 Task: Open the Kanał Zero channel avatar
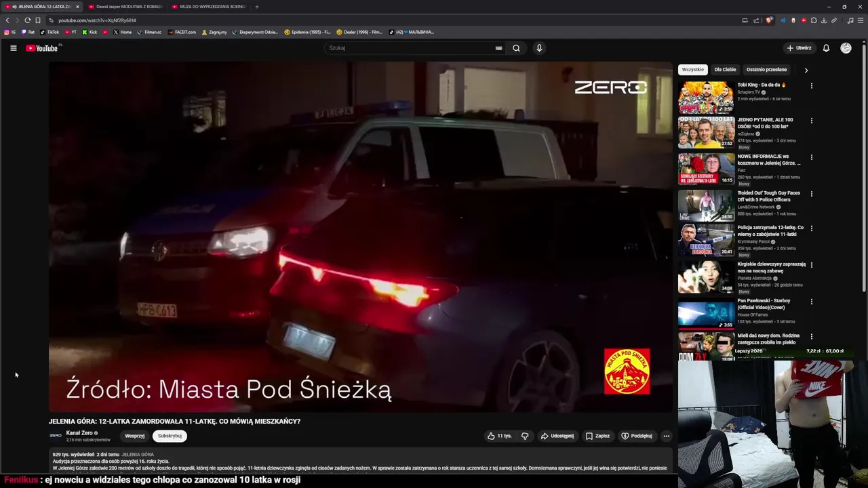(x=56, y=436)
